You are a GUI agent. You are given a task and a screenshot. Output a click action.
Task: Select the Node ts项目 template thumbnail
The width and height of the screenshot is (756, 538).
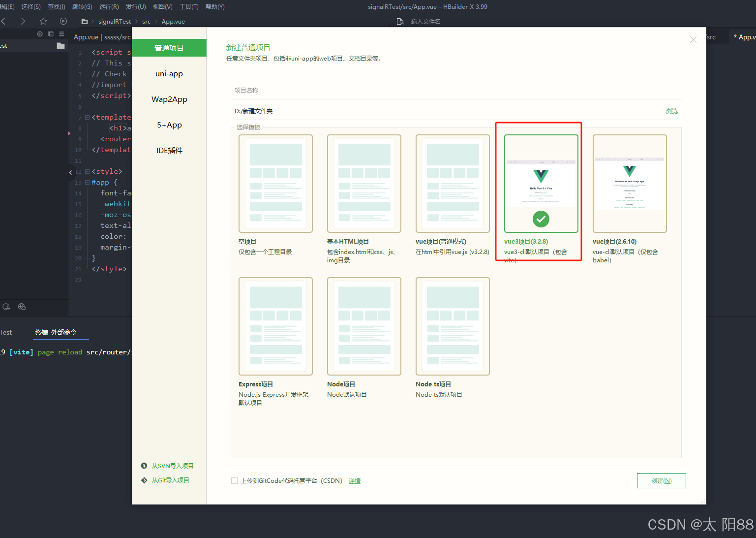click(x=453, y=326)
